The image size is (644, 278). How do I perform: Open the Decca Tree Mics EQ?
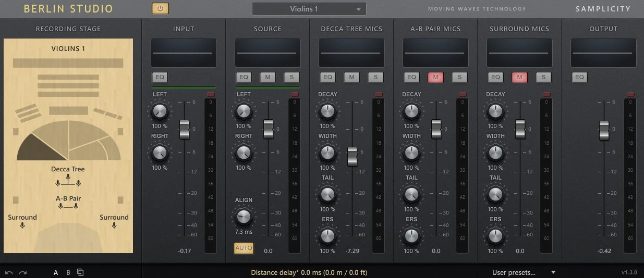[x=327, y=77]
